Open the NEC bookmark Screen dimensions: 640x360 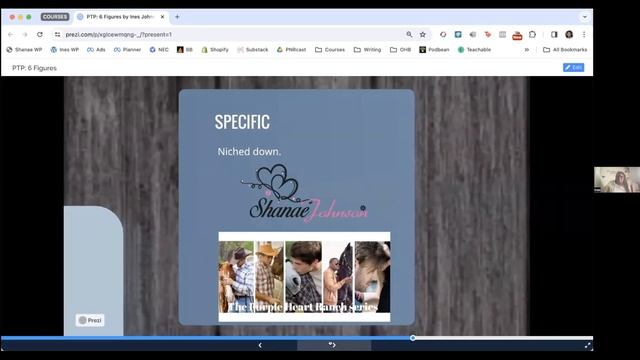click(x=159, y=50)
